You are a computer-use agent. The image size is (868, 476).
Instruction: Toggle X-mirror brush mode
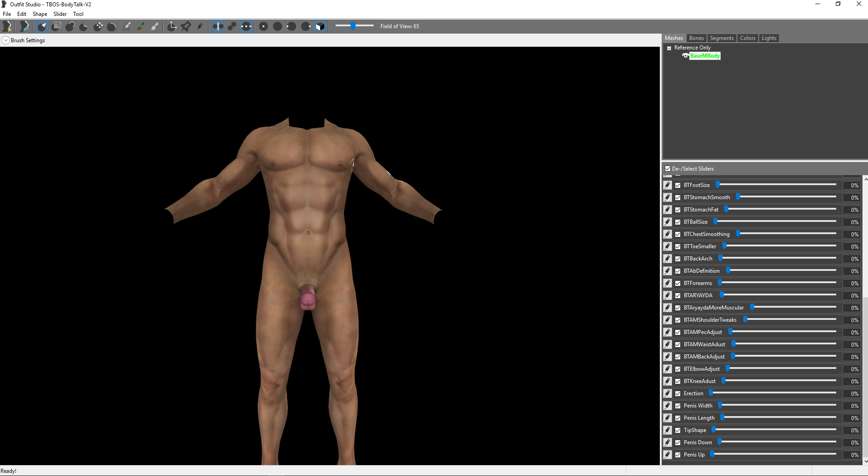point(218,26)
